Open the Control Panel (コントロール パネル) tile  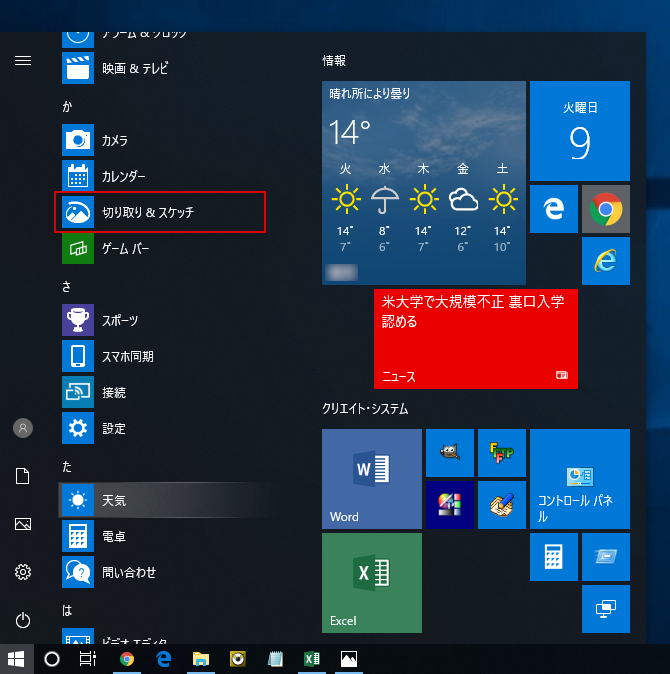point(580,479)
